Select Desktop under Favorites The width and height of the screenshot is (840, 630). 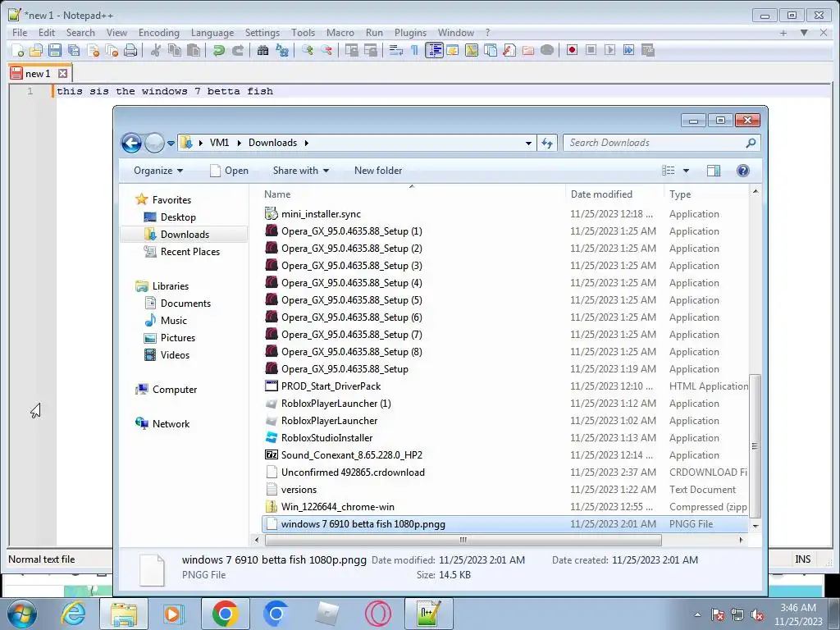tap(178, 217)
